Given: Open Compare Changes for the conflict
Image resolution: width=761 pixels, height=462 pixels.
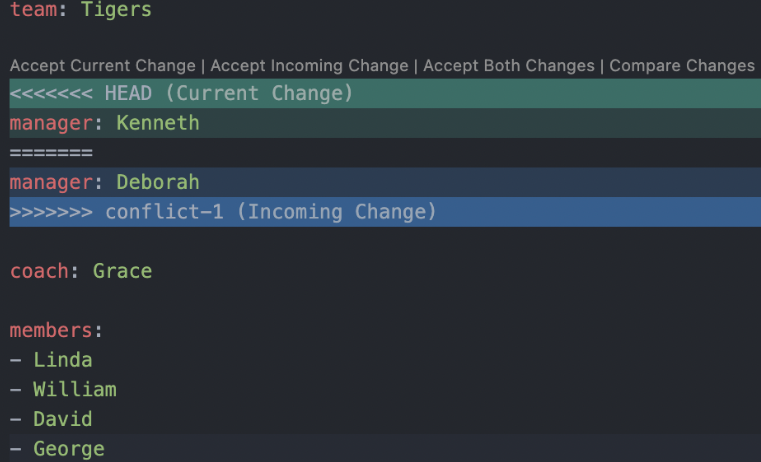Looking at the screenshot, I should 682,66.
